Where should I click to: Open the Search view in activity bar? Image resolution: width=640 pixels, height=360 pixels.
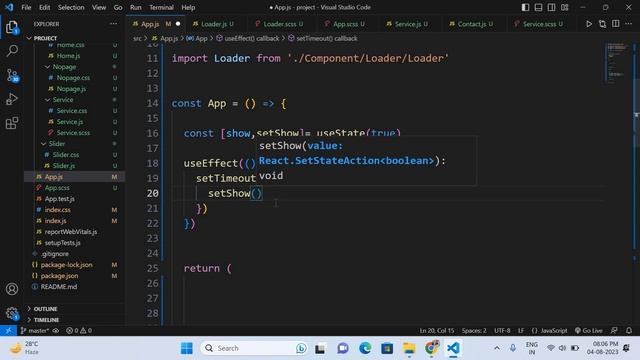tap(12, 51)
